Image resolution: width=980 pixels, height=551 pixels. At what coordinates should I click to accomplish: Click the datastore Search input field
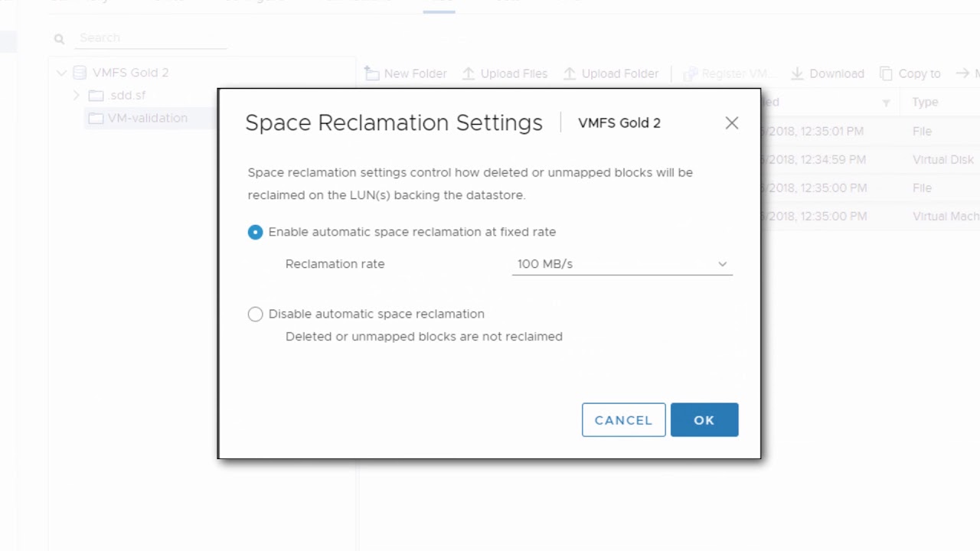coord(152,37)
